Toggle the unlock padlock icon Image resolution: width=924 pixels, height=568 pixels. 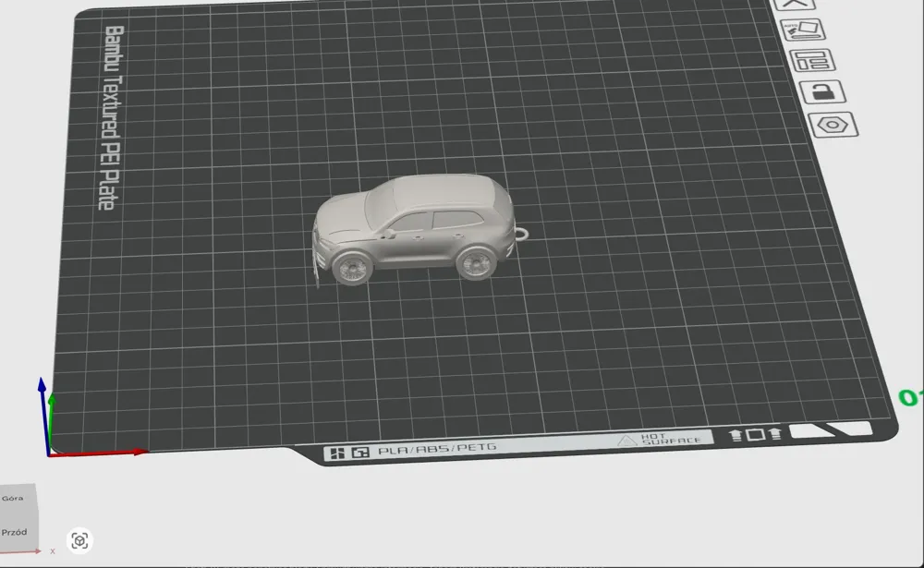point(823,91)
